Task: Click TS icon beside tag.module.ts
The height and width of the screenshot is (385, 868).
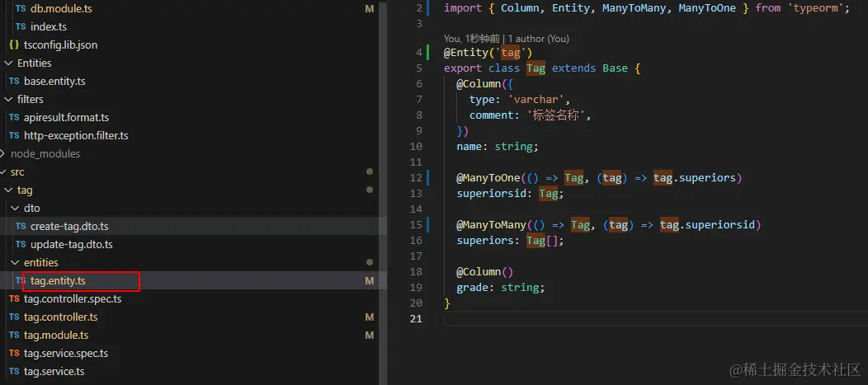Action: [14, 336]
